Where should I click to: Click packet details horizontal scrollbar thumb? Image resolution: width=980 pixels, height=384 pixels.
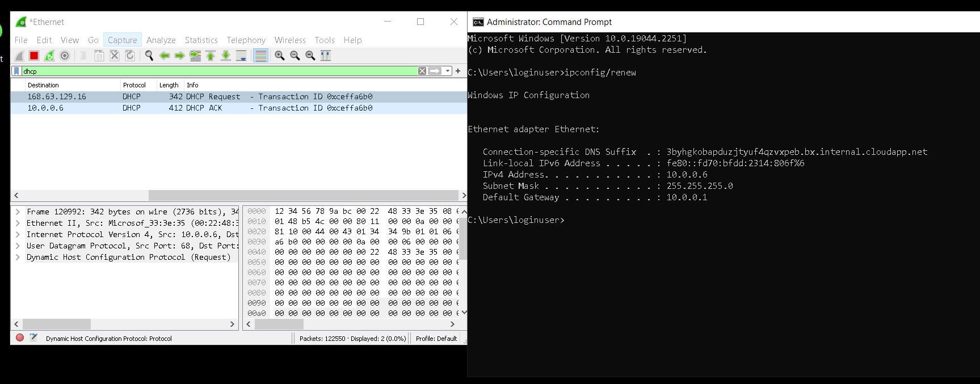tap(57, 324)
